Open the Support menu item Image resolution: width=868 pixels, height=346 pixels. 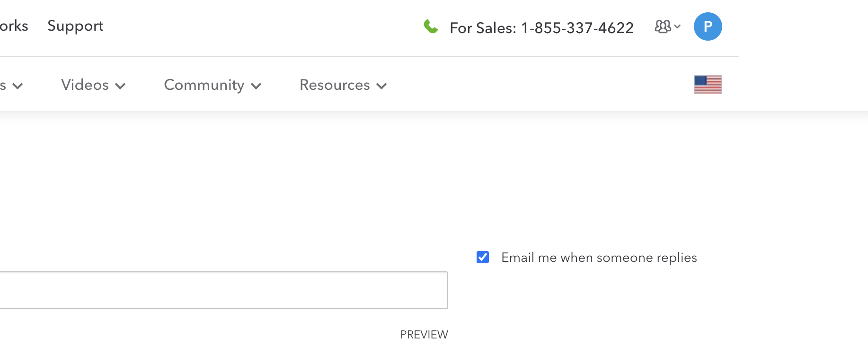pos(75,26)
